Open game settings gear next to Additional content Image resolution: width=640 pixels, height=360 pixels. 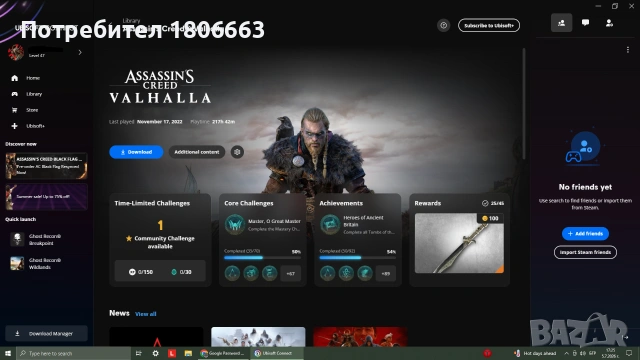237,152
